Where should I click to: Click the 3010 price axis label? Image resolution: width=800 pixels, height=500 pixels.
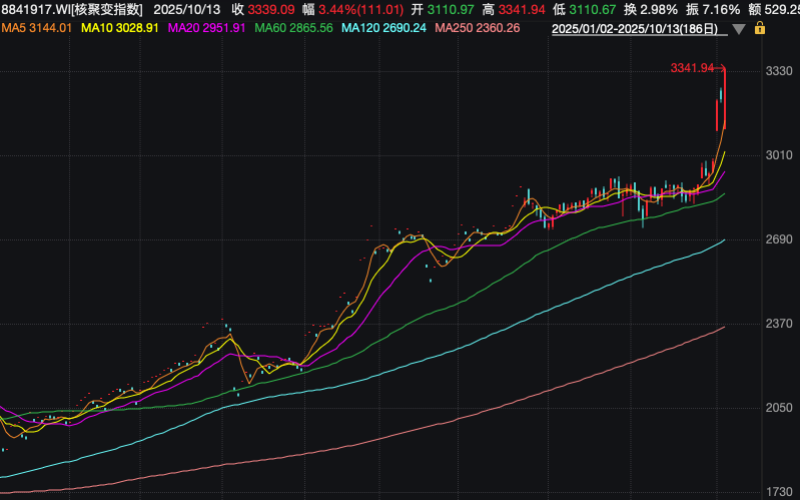tap(779, 155)
